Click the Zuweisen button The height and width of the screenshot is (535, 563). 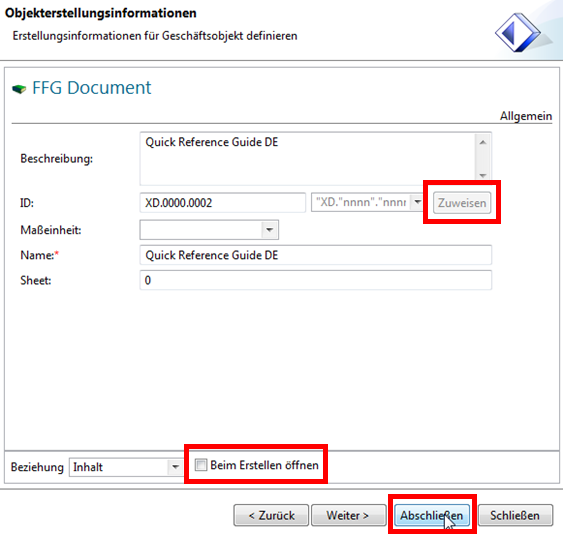[x=462, y=203]
